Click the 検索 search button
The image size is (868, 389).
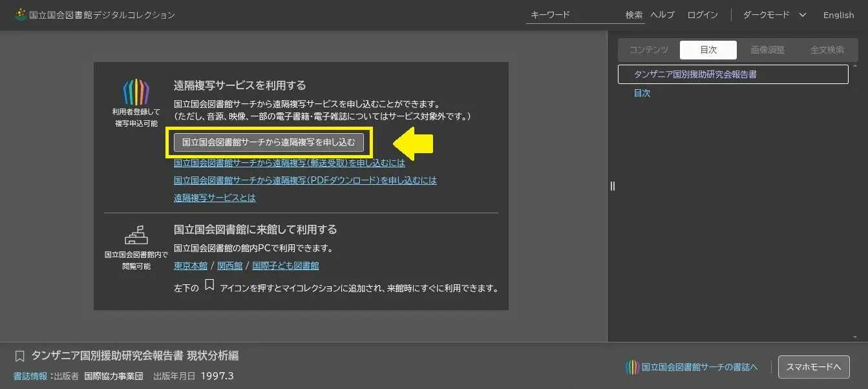(x=634, y=15)
